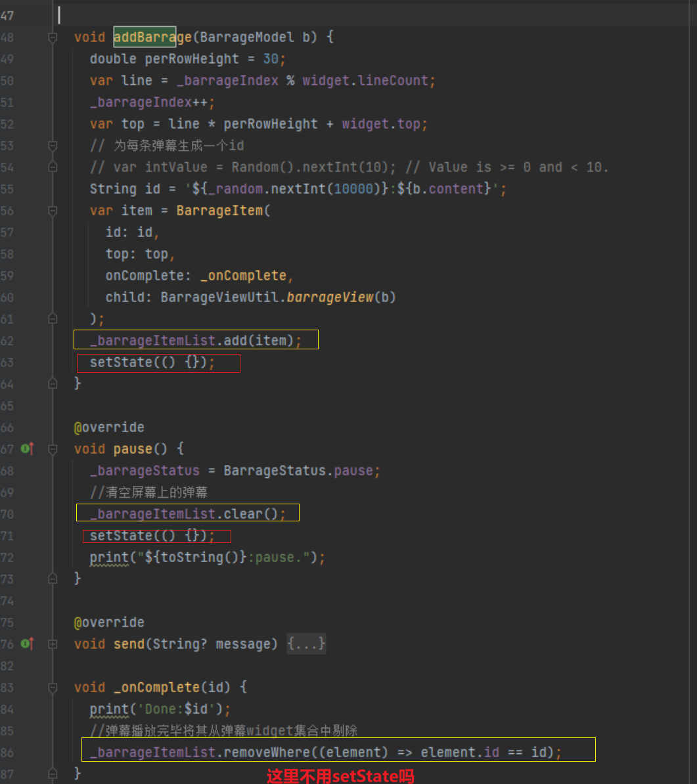Viewport: 697px width, 784px height.
Task: Click the Chinese comment on line 53
Action: [x=167, y=146]
